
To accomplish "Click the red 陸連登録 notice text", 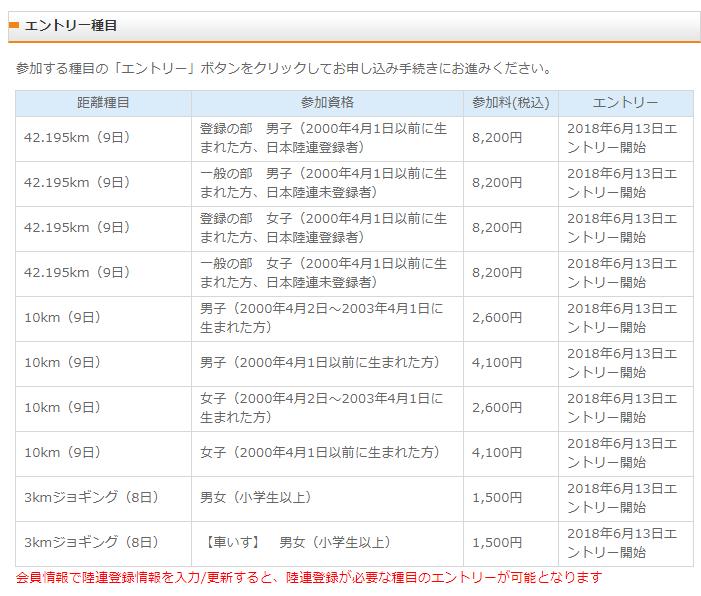I will 309,578.
